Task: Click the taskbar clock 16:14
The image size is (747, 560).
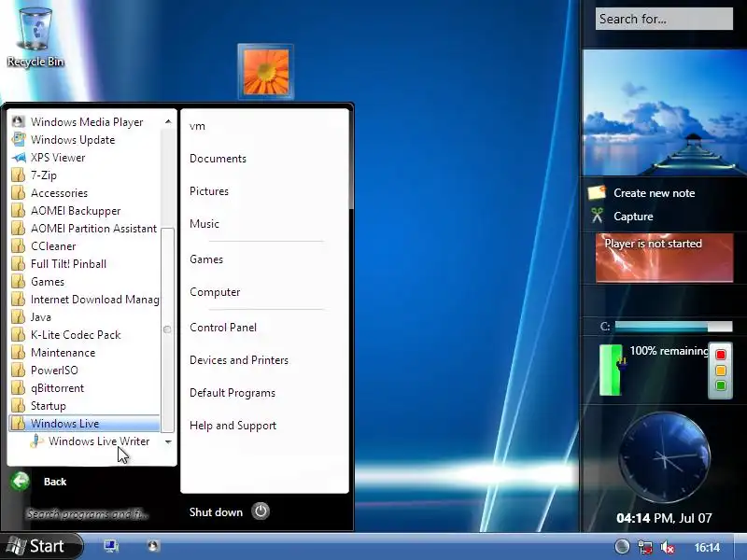Action: [x=707, y=547]
